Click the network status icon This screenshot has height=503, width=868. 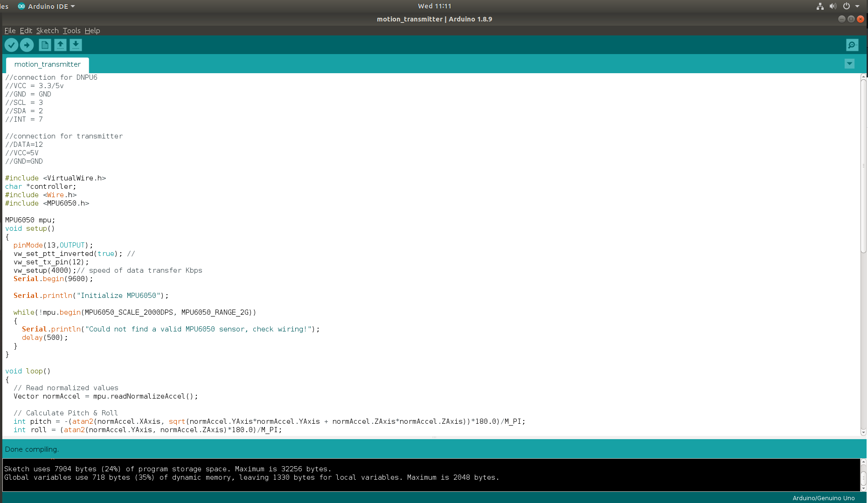click(x=819, y=6)
